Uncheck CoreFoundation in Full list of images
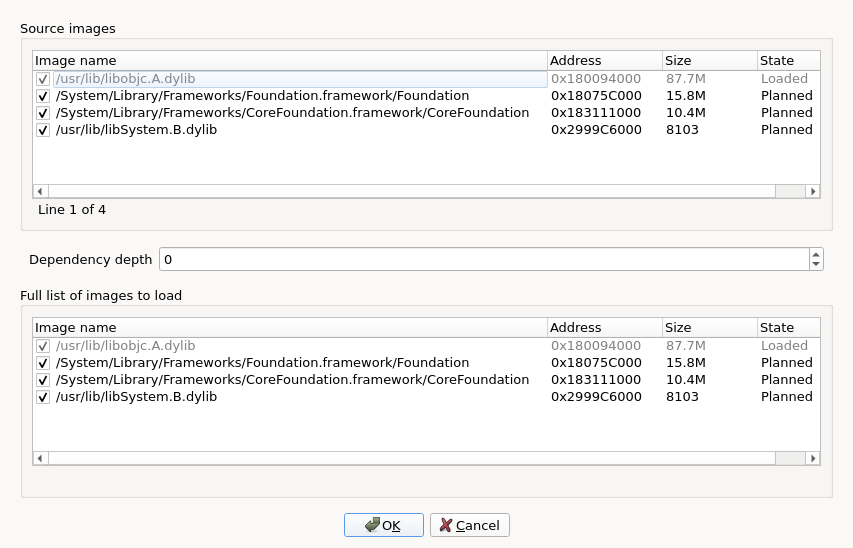853x548 pixels. 43,380
